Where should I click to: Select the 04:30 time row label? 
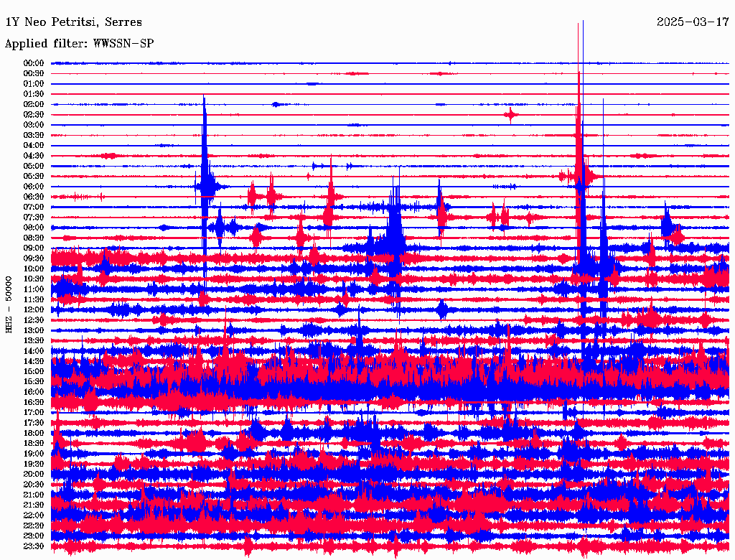(33, 156)
